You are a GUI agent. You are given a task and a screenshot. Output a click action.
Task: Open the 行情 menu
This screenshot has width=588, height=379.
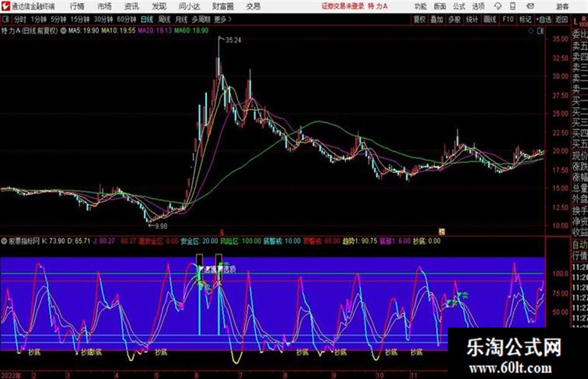coord(77,6)
